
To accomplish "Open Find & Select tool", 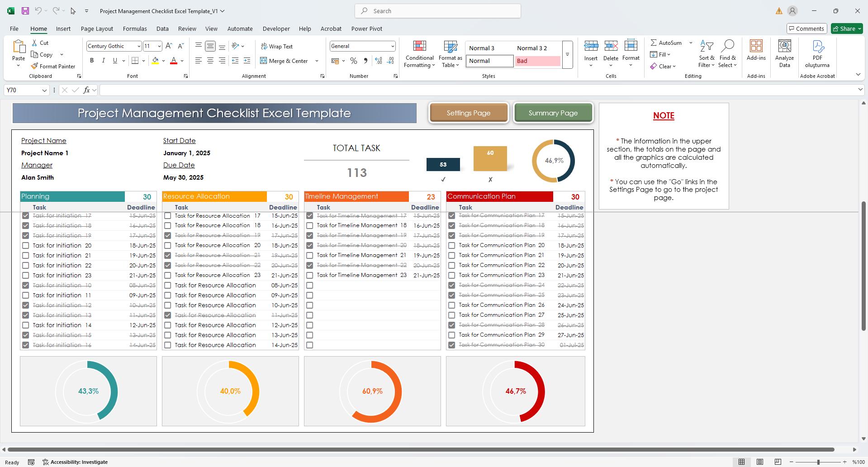I will [x=727, y=54].
